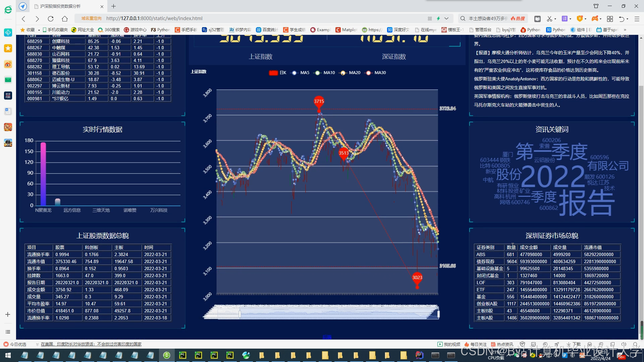Open the skin shirt icon in title bar
Image resolution: width=644 pixels, height=362 pixels.
(x=596, y=6)
